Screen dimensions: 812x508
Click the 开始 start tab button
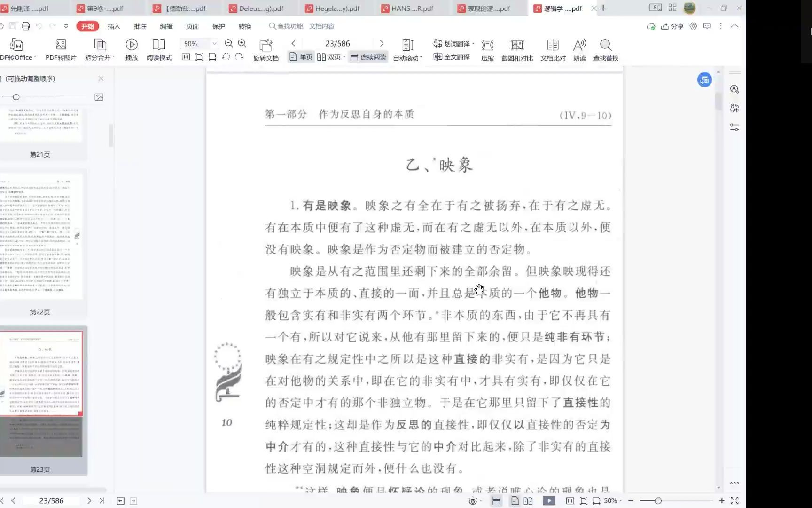87,26
